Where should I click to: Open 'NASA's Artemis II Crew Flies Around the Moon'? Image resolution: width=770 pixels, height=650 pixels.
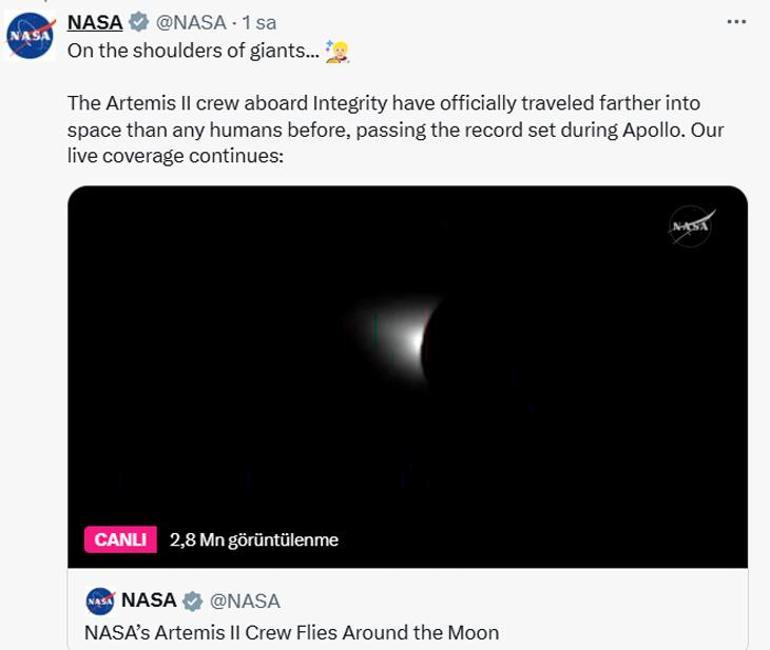click(x=291, y=632)
